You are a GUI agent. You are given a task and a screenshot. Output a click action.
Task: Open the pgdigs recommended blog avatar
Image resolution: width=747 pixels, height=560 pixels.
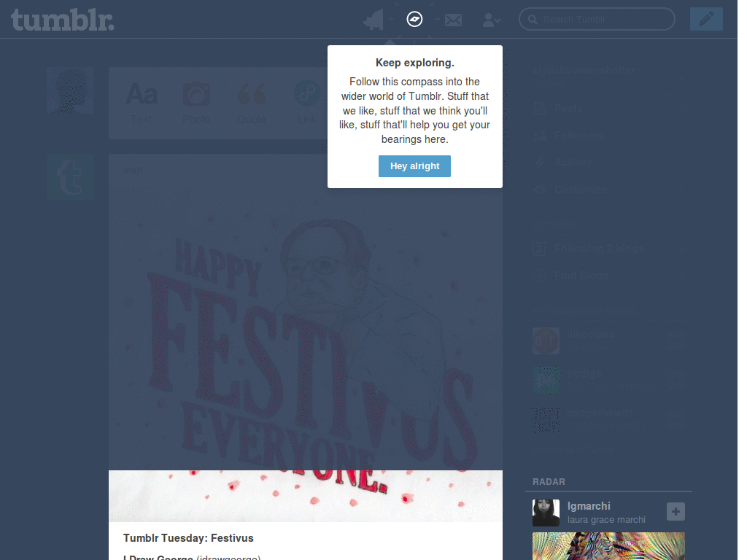(x=546, y=380)
